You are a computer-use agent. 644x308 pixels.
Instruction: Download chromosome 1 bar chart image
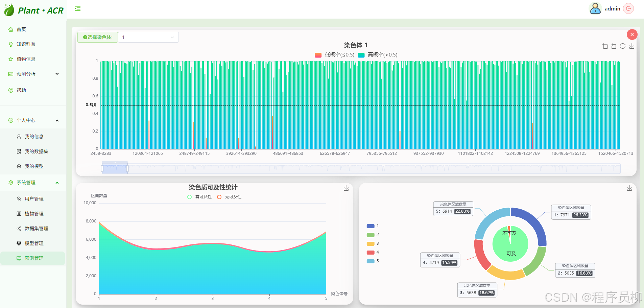631,46
